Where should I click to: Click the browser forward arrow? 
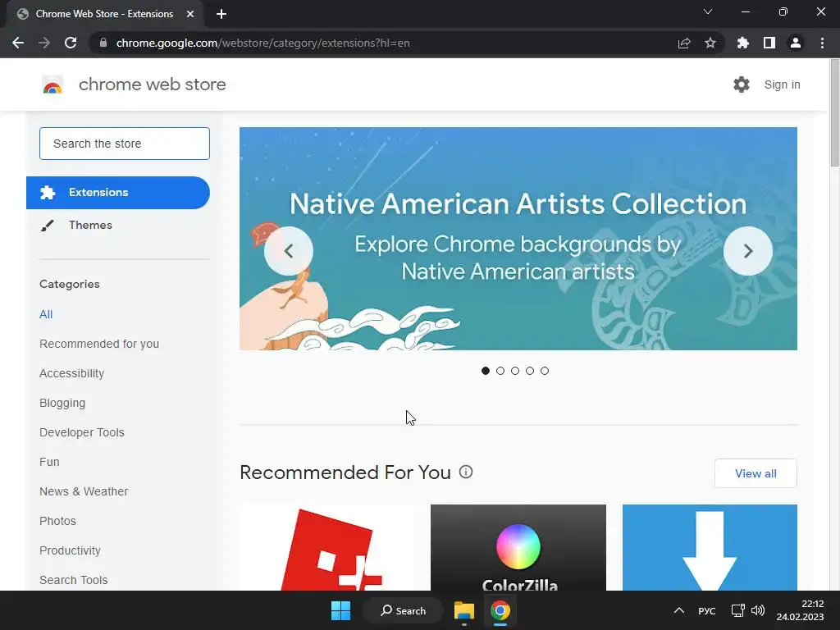coord(44,43)
